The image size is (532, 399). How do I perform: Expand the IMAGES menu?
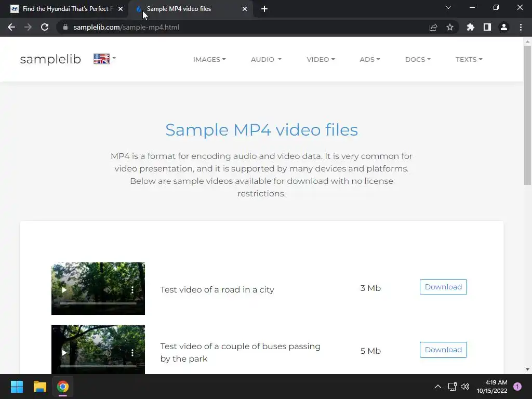tap(209, 59)
